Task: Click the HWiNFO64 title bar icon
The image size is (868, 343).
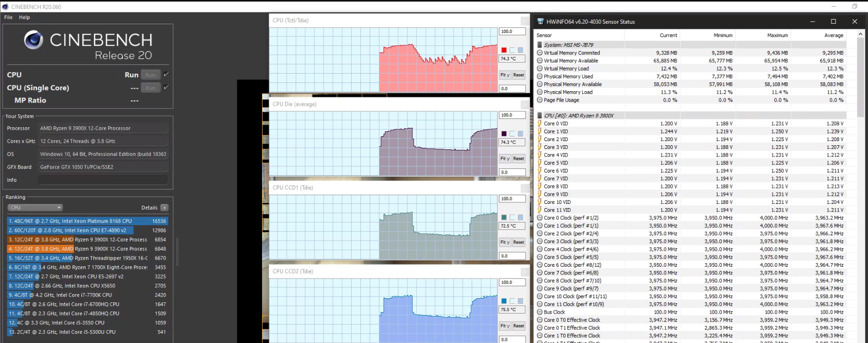Action: click(540, 22)
